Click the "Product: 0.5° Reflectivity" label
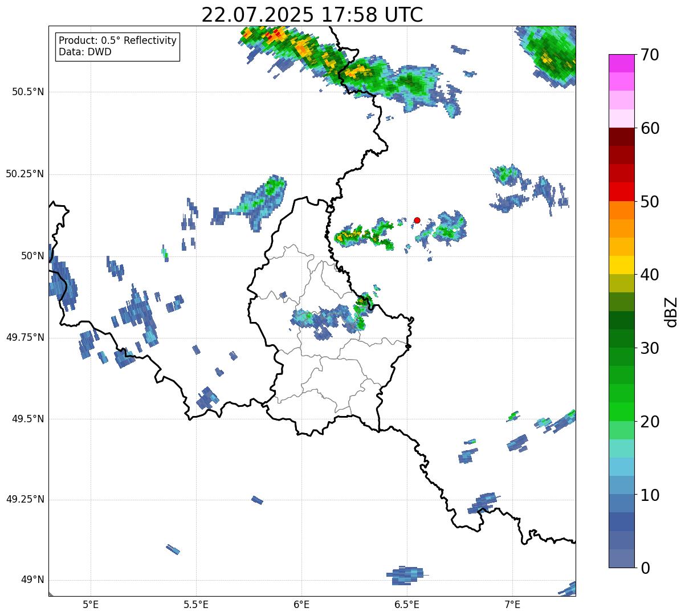 coord(117,41)
